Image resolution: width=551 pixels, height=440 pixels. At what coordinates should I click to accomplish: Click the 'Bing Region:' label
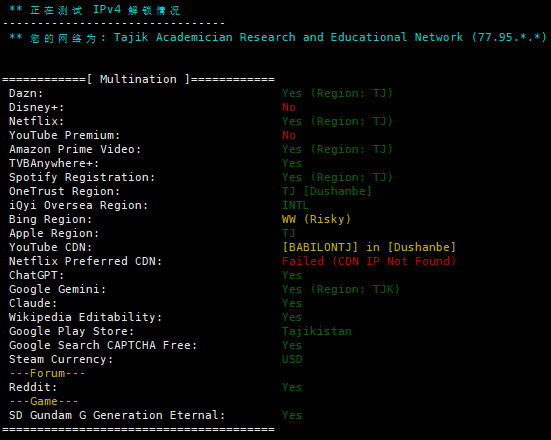click(x=51, y=219)
